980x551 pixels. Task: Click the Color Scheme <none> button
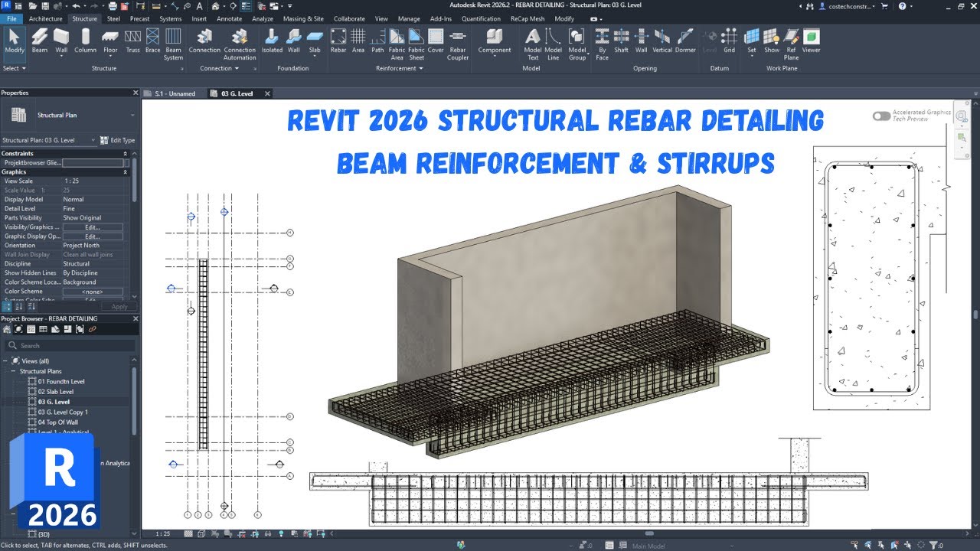point(93,292)
